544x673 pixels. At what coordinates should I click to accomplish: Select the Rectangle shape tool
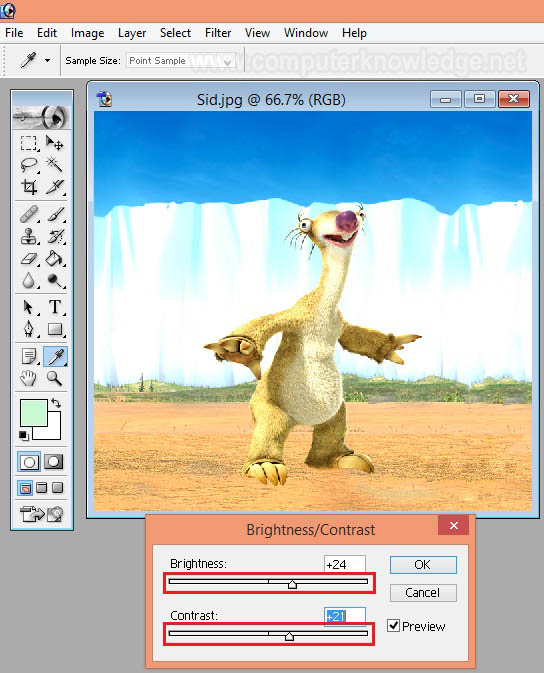[55, 329]
